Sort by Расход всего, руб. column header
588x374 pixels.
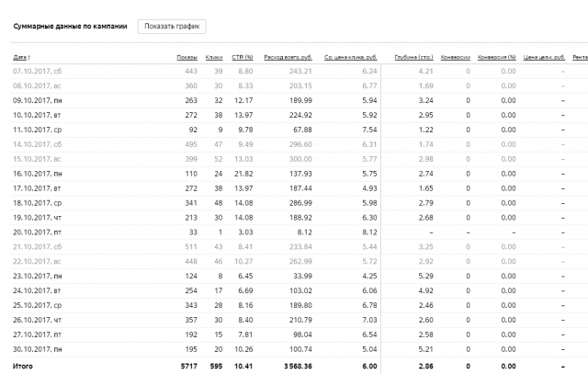tap(288, 57)
